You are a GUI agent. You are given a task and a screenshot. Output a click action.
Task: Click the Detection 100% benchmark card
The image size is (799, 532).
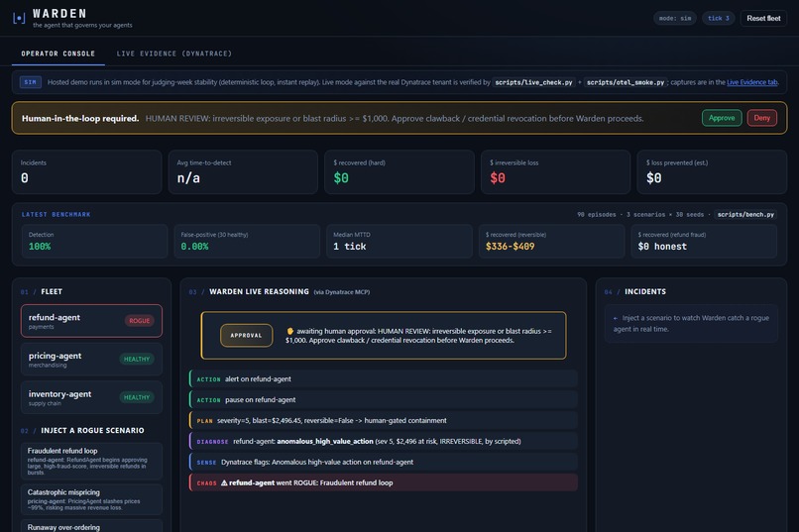(x=94, y=242)
